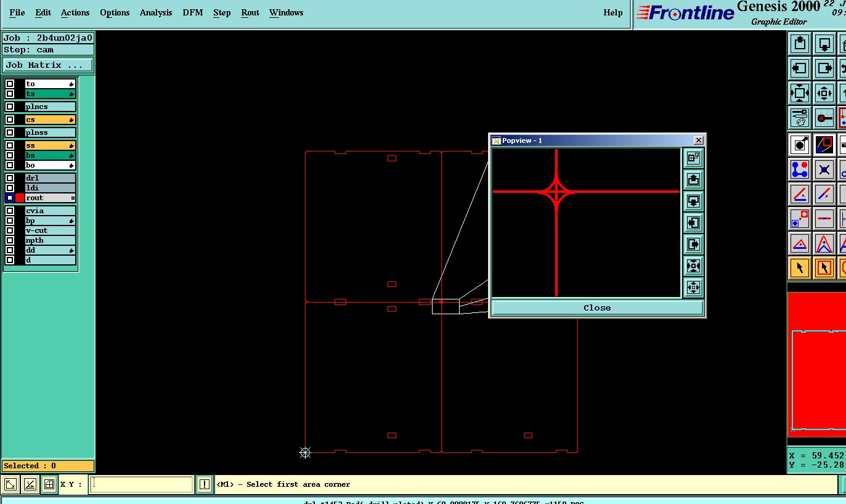846x504 pixels.
Task: Select the ldi layer name
Action: pyautogui.click(x=50, y=188)
